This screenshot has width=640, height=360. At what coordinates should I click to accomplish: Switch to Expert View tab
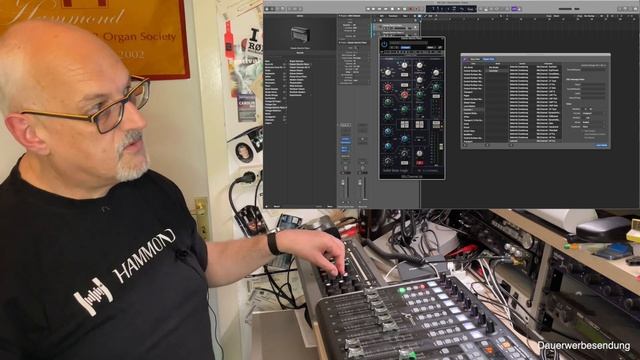(x=489, y=59)
